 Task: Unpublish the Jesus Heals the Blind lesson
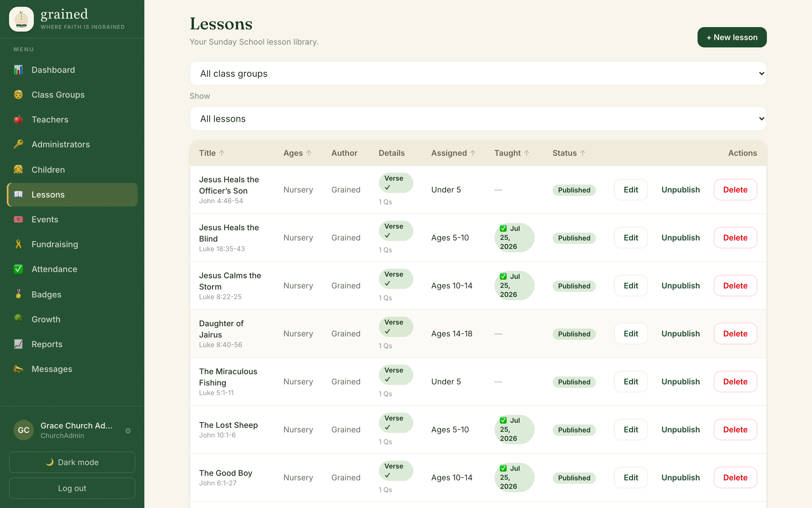680,238
